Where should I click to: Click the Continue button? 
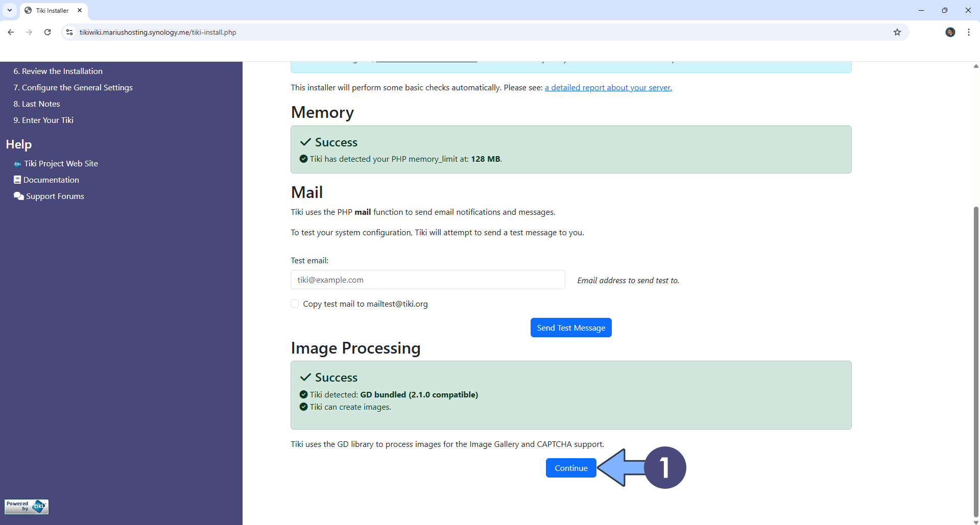pos(570,468)
